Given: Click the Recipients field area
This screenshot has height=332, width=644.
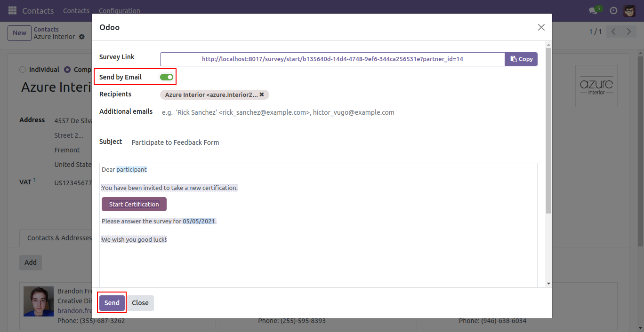Looking at the screenshot, I should 349,95.
